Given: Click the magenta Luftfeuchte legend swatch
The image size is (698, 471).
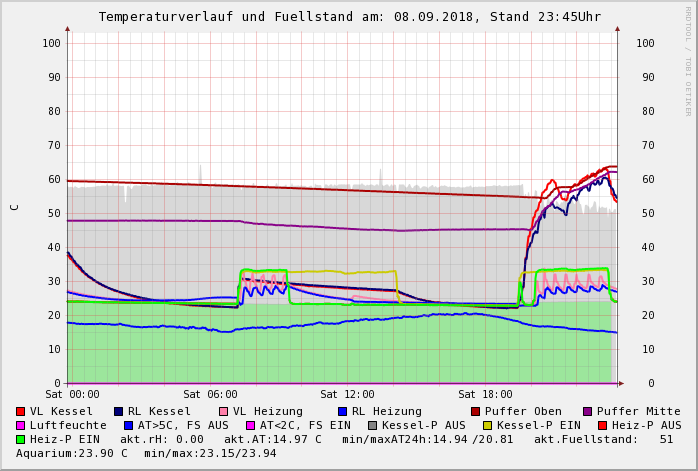Looking at the screenshot, I should pyautogui.click(x=21, y=425).
